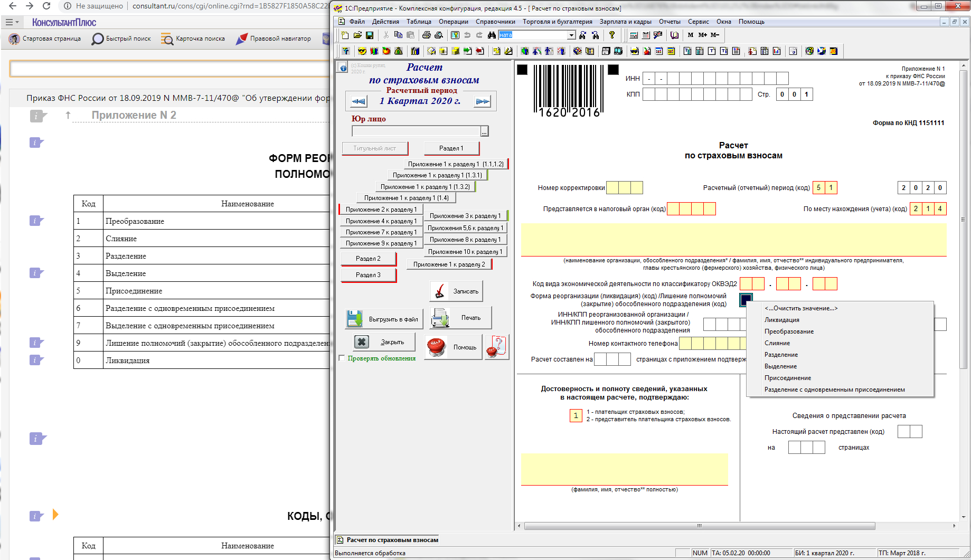Open a file with the folder toolbar icon

point(357,35)
